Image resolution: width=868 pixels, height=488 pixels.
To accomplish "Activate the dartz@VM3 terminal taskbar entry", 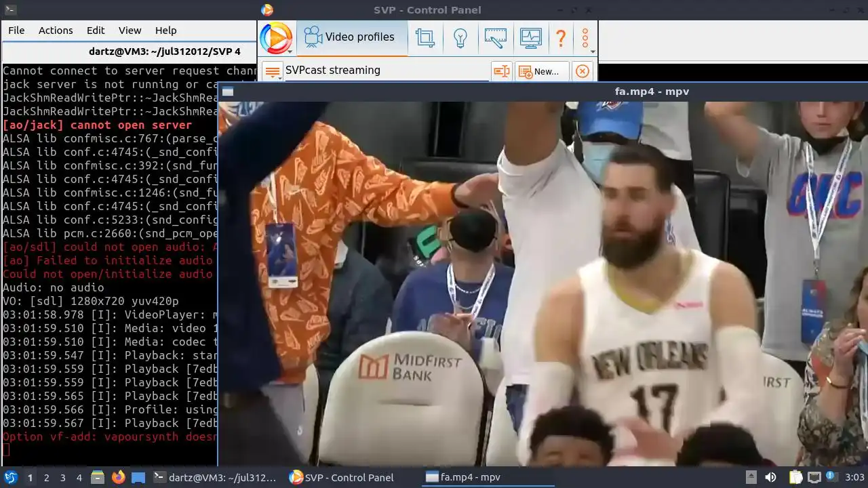I will [215, 478].
